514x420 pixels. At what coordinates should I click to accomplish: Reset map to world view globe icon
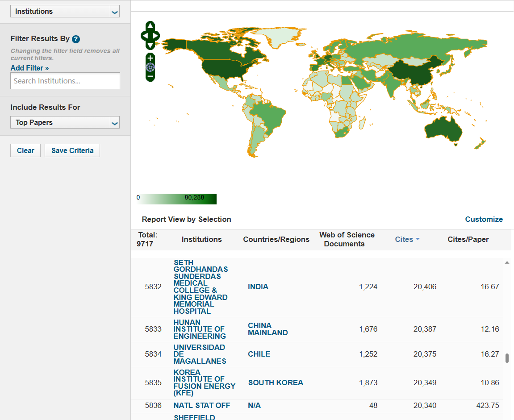click(x=150, y=67)
